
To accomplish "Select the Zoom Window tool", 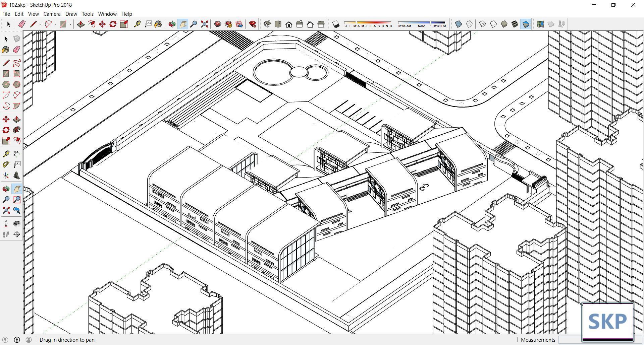I will (17, 200).
